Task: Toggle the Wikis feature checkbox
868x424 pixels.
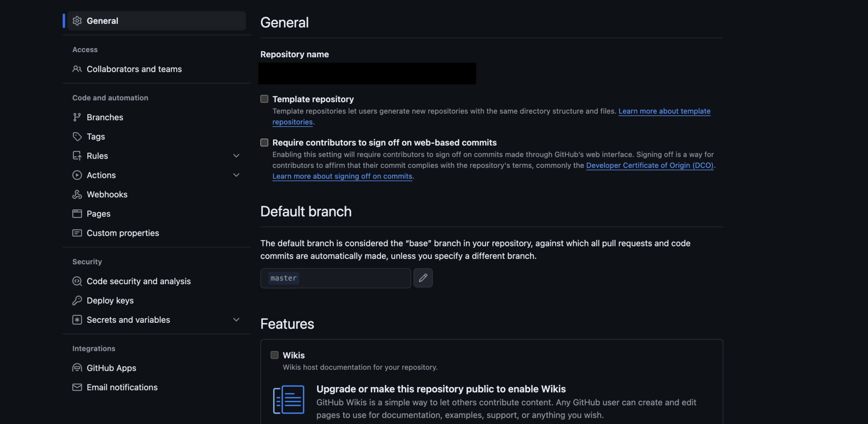Action: click(x=274, y=355)
